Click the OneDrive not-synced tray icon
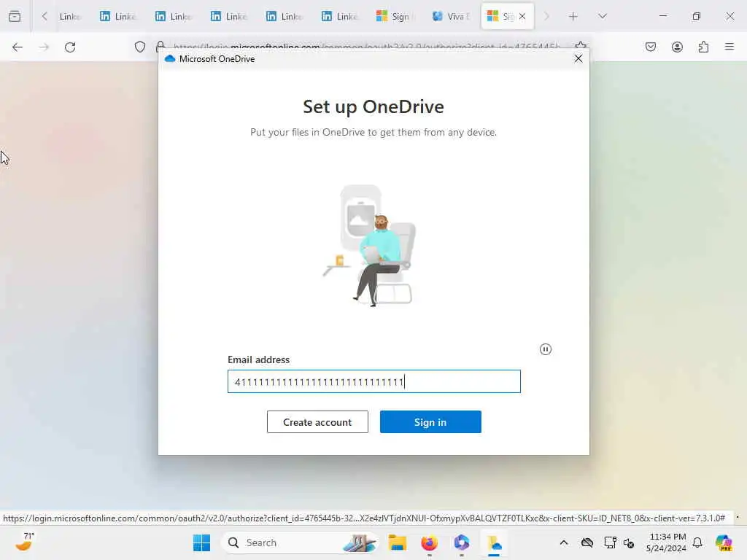The height and width of the screenshot is (560, 747). pyautogui.click(x=587, y=542)
